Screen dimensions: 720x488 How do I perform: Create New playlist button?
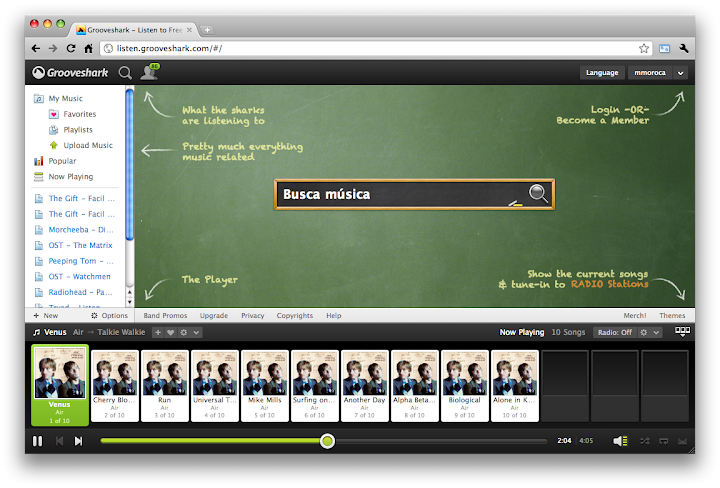pos(46,315)
